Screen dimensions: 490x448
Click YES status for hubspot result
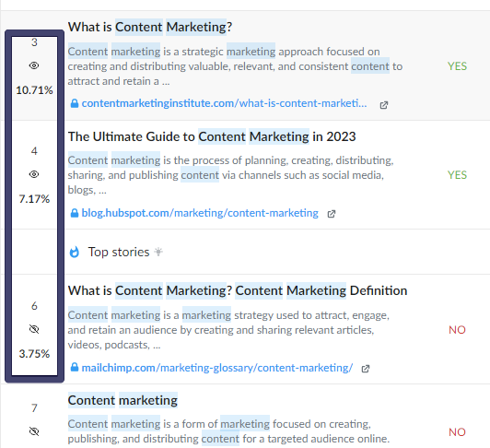[x=457, y=175]
